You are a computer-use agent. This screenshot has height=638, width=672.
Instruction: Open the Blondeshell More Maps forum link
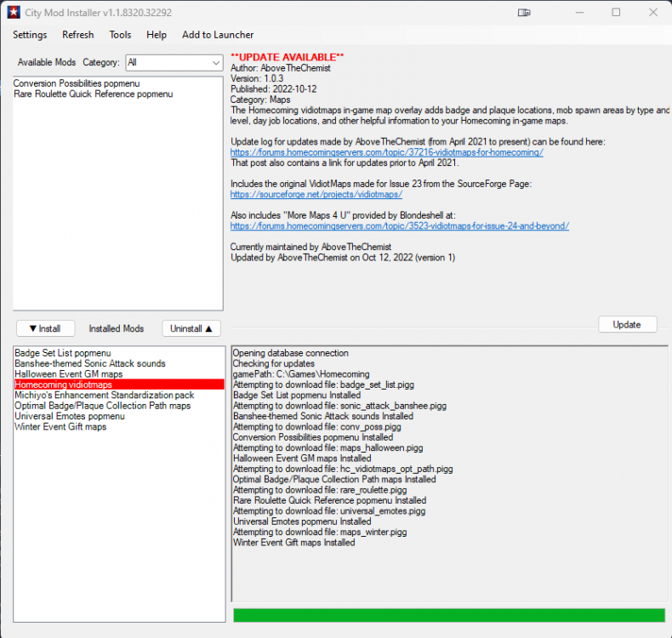(399, 225)
